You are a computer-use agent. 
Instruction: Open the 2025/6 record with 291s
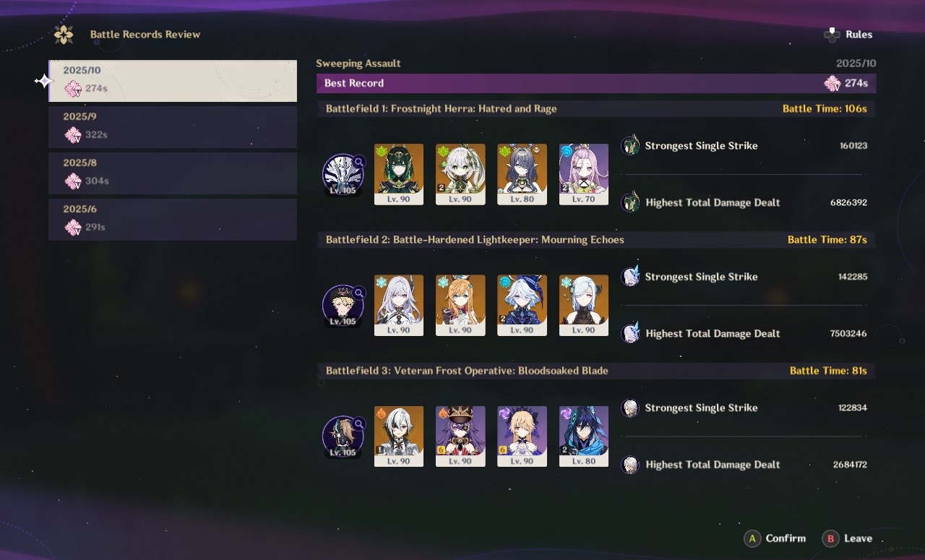click(173, 220)
